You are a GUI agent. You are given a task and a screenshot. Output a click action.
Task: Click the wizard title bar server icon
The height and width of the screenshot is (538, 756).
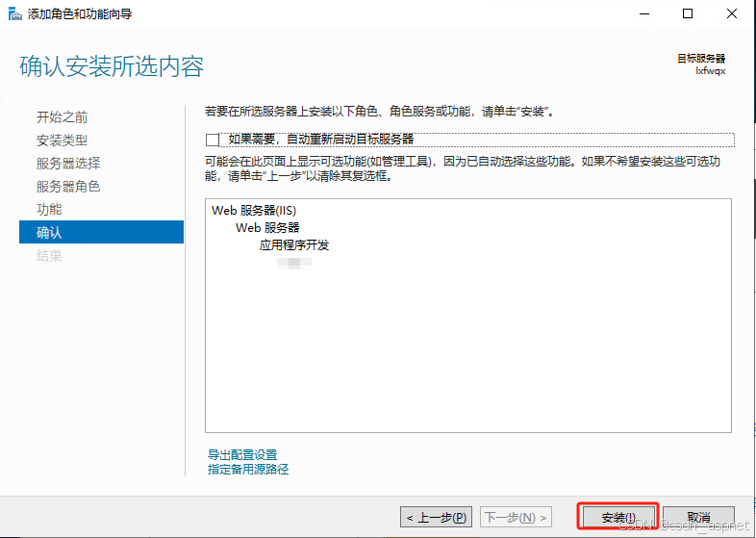point(15,14)
